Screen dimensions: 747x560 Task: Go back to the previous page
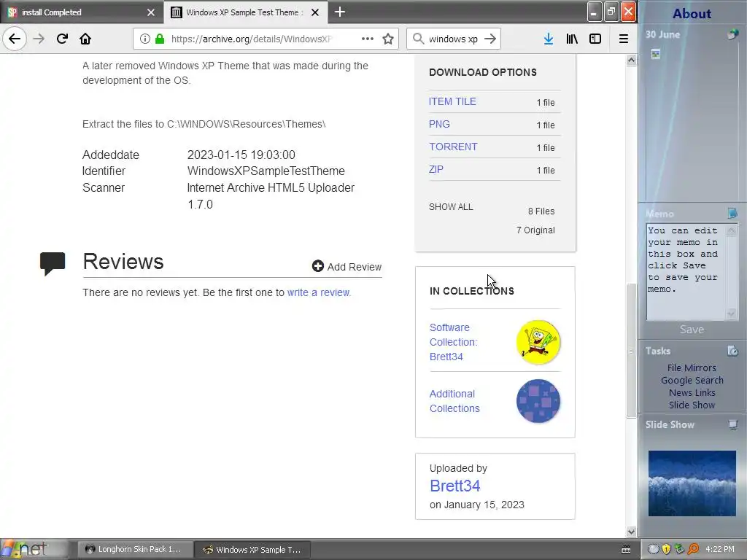(15, 39)
